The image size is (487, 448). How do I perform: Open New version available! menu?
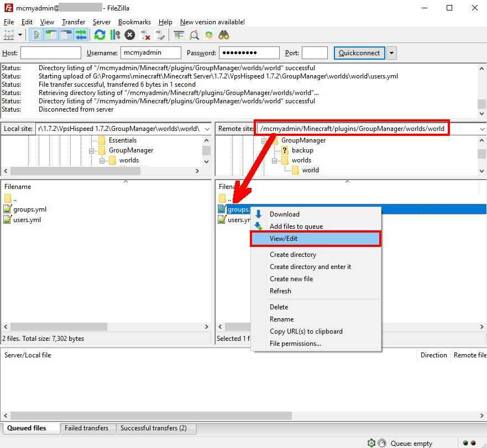[x=212, y=22]
